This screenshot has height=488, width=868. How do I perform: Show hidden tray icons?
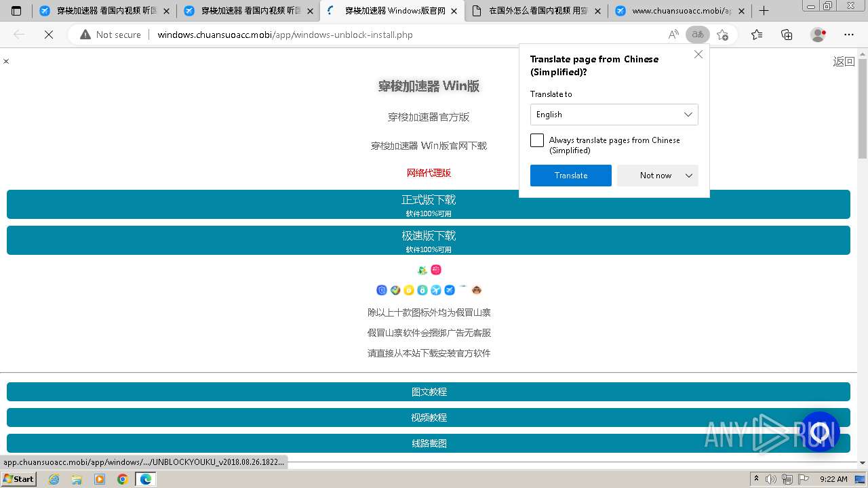click(756, 479)
